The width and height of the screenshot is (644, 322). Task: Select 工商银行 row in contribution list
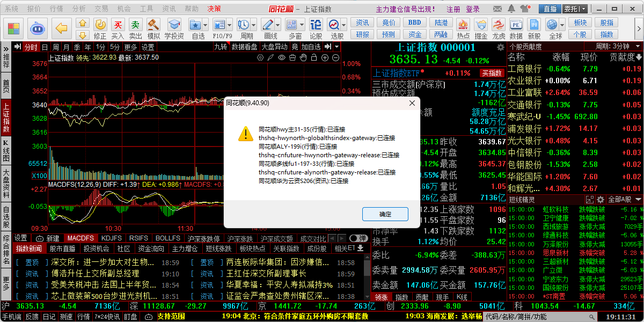[x=575, y=69]
